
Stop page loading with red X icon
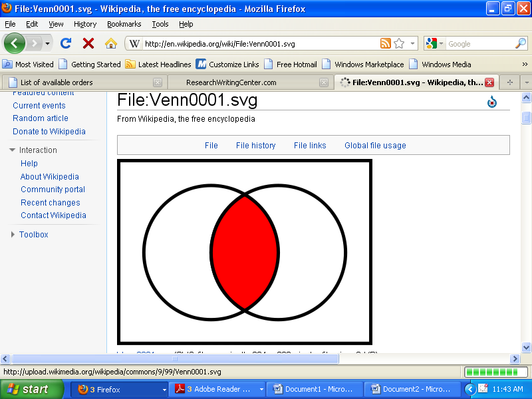tap(88, 43)
